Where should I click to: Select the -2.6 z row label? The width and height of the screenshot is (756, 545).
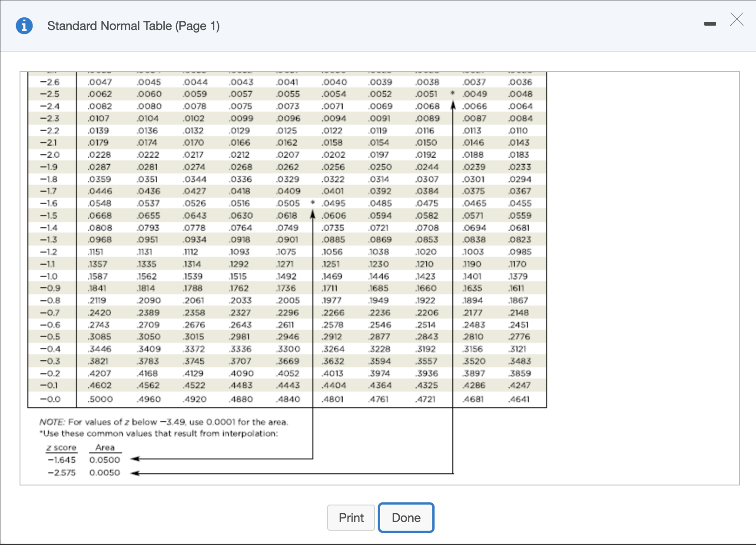coord(50,82)
